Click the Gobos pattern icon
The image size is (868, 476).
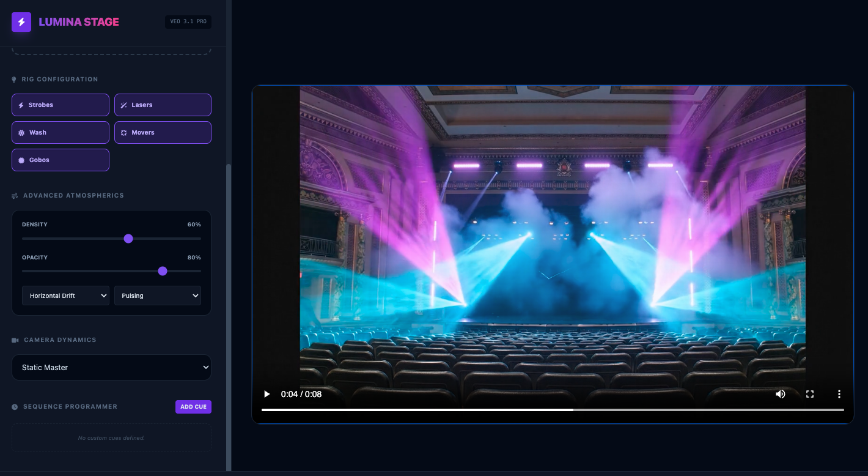tap(23, 160)
